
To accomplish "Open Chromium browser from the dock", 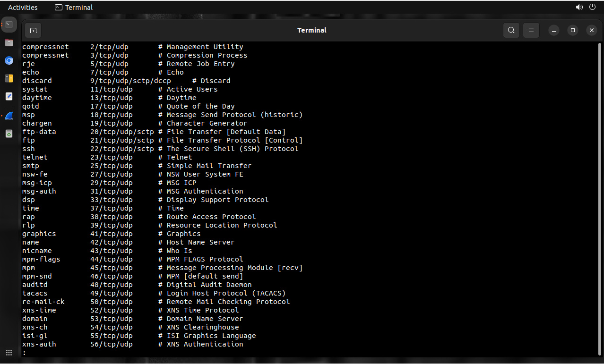I will pos(9,60).
